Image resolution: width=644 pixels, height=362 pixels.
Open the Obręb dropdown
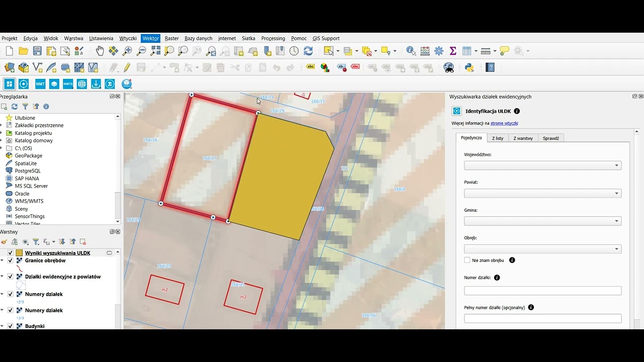pos(542,249)
